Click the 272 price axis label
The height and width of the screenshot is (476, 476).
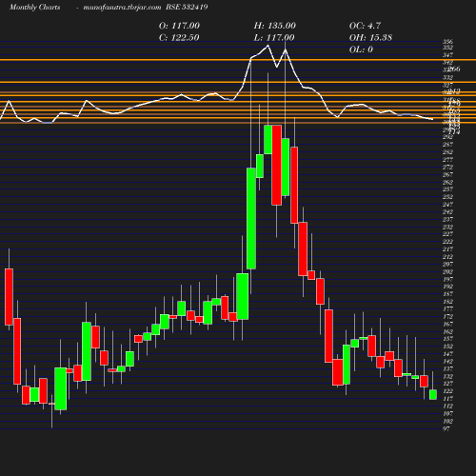point(447,167)
